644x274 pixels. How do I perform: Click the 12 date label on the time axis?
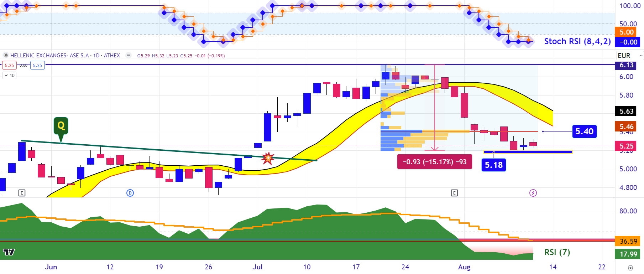pos(110,267)
